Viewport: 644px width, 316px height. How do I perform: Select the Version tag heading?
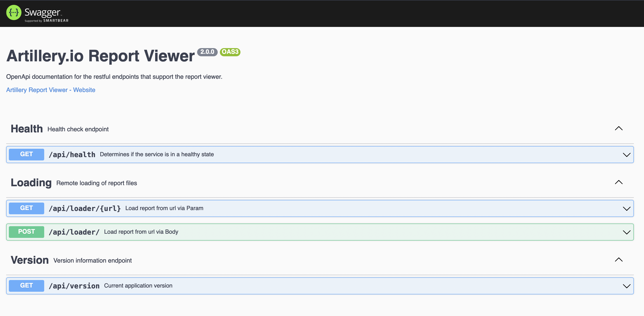29,260
